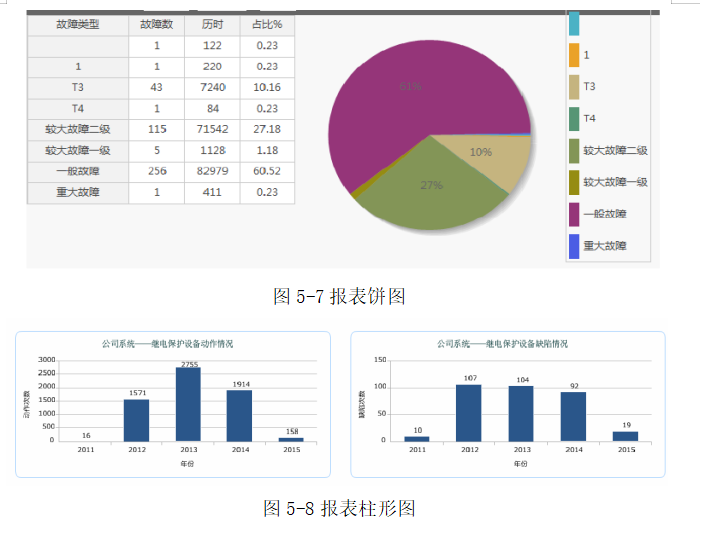This screenshot has height=533, width=704.
Task: Click the defect bar labeled 104
Action: click(x=521, y=414)
